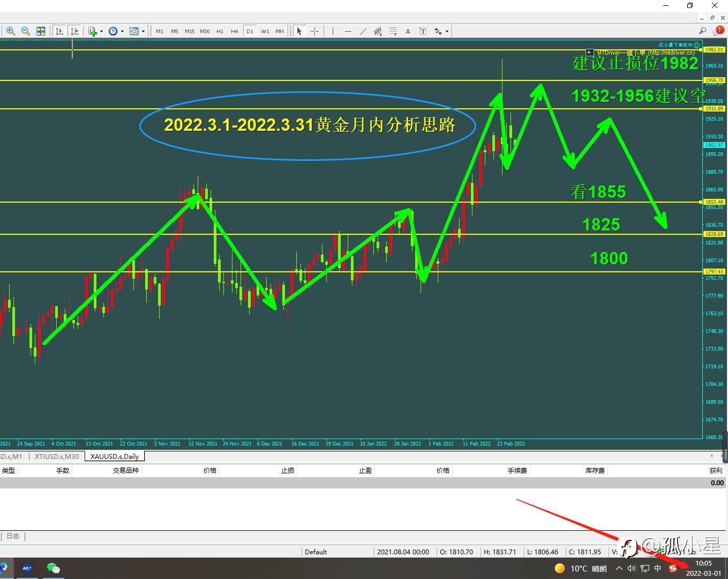Image resolution: width=728 pixels, height=579 pixels.
Task: Expand the arrows tool dropdown
Action: pos(447,31)
